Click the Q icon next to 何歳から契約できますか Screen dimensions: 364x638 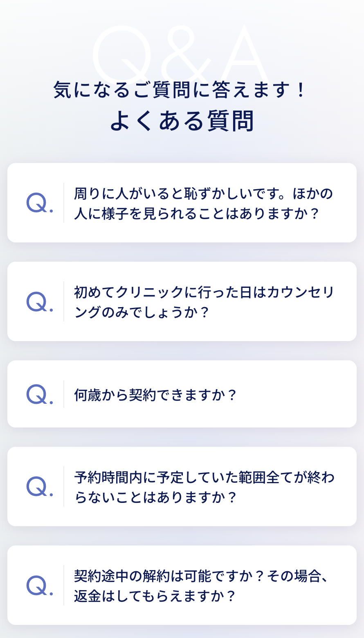pos(40,394)
